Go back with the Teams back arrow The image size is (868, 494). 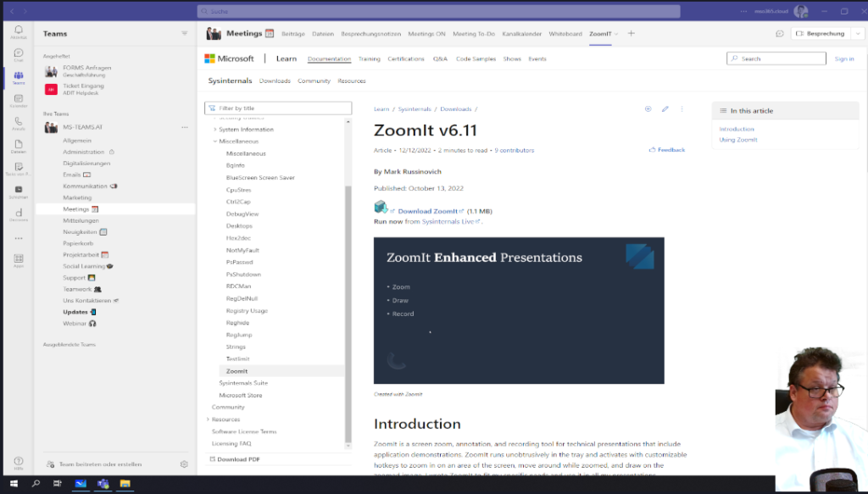click(12, 11)
